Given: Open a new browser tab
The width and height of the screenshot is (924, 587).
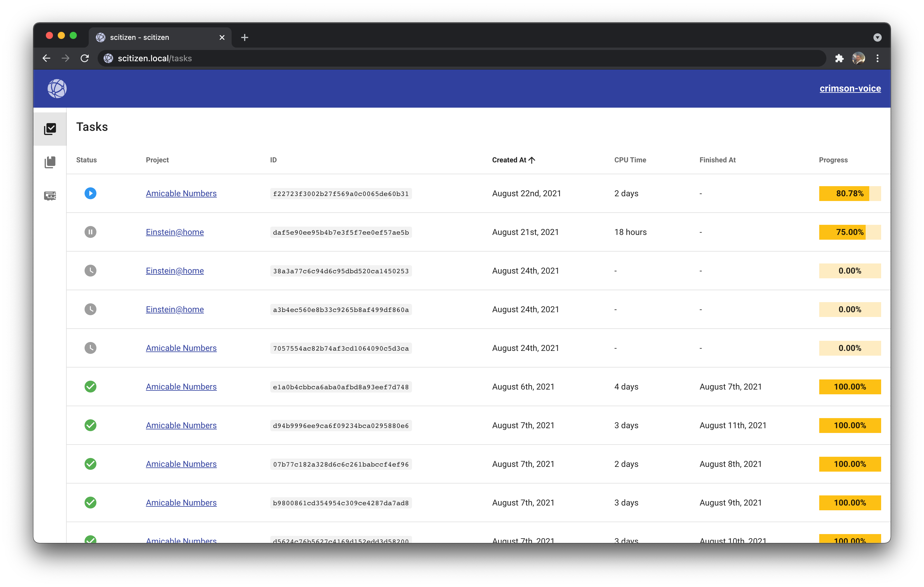Looking at the screenshot, I should pos(244,37).
